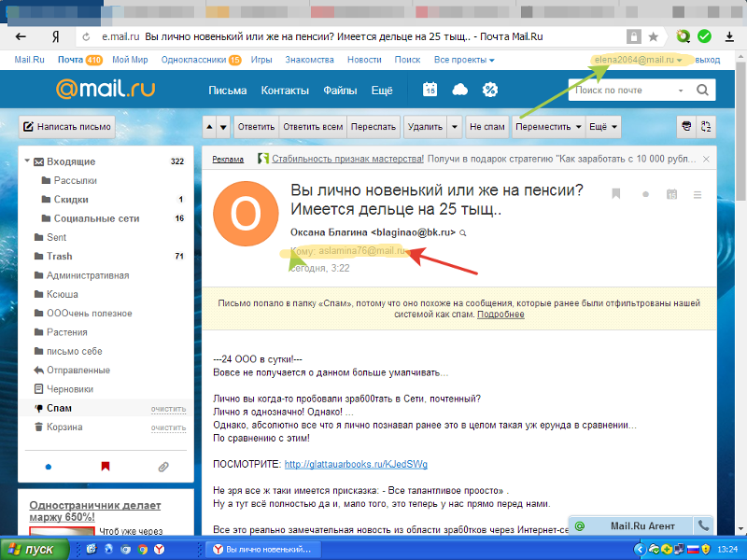This screenshot has width=747, height=560.
Task: Reload the page with the refresh icon
Action: [x=86, y=36]
